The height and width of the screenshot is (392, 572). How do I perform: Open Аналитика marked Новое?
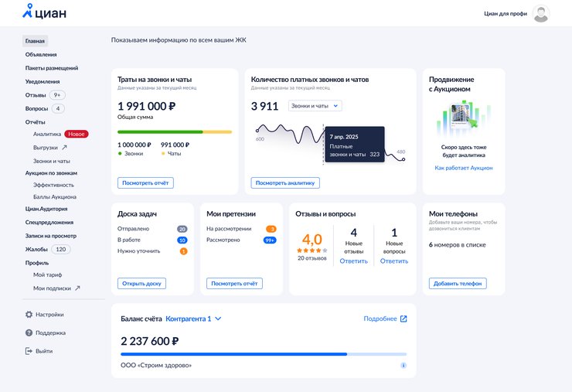click(47, 134)
